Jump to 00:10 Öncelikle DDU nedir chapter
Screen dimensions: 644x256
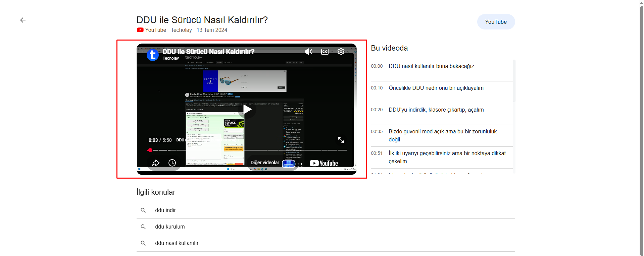[442, 88]
